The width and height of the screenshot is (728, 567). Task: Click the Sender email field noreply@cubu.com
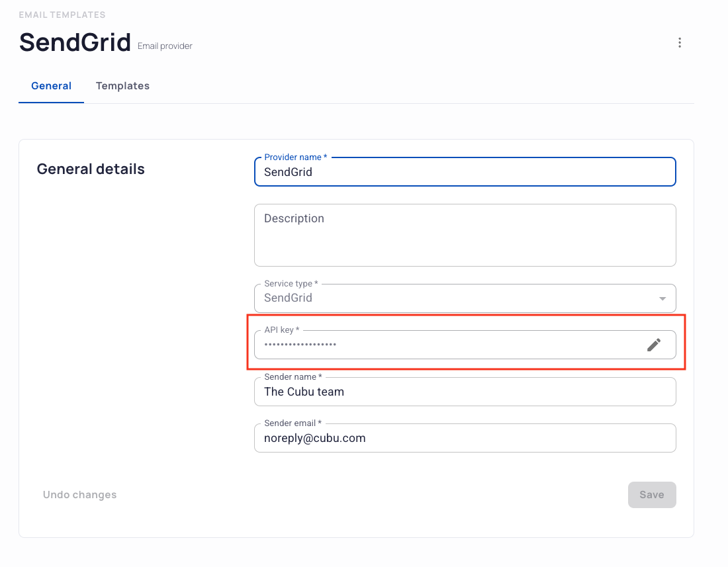point(465,438)
